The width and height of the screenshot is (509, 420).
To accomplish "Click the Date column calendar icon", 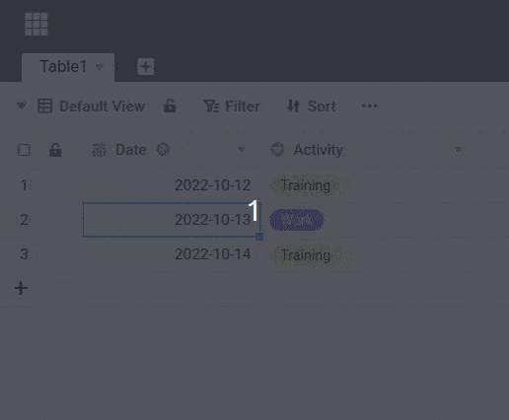I will [x=99, y=150].
